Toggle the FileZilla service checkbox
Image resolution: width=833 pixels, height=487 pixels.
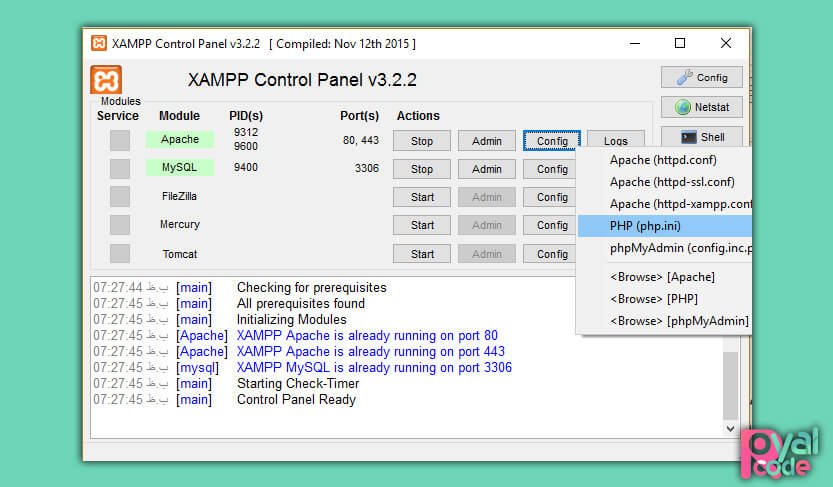pyautogui.click(x=120, y=196)
